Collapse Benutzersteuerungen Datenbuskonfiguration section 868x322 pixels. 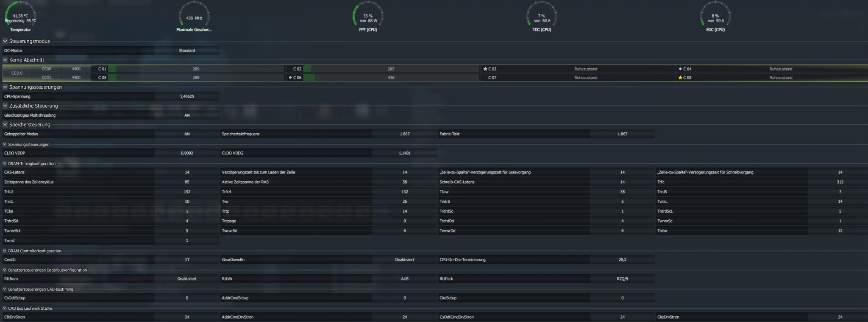[x=5, y=270]
